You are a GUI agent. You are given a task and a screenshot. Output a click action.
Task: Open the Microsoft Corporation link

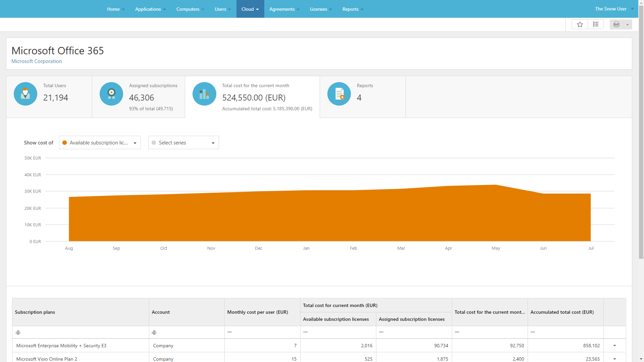(37, 61)
